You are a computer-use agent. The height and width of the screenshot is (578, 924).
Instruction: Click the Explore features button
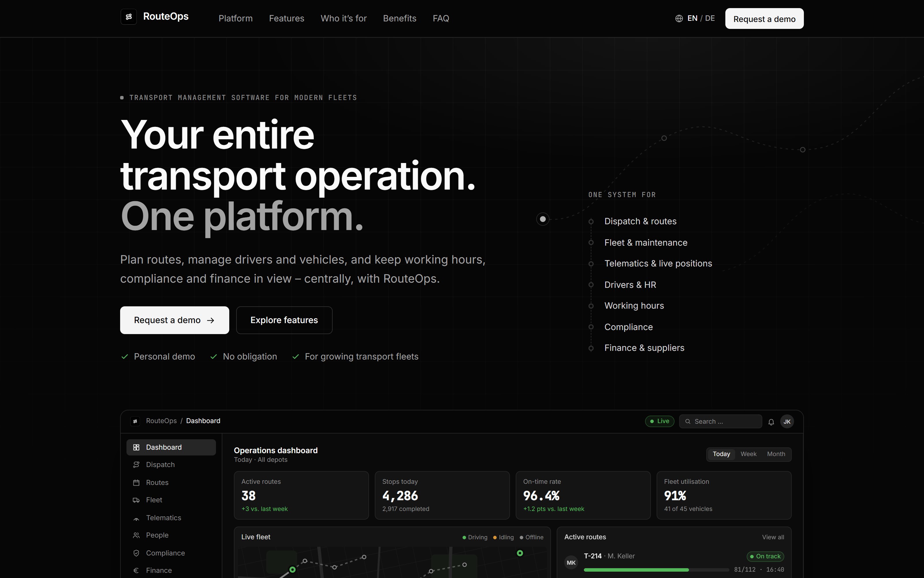click(284, 320)
